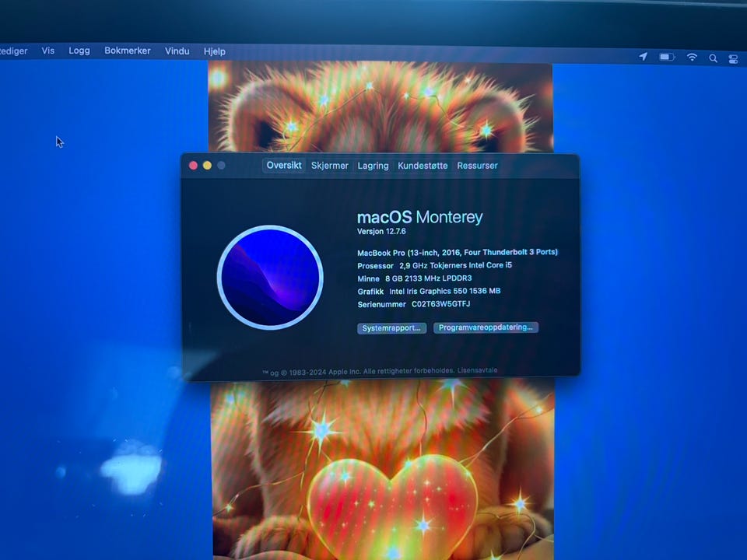747x560 pixels.
Task: Open the Vindu menu
Action: tap(177, 51)
